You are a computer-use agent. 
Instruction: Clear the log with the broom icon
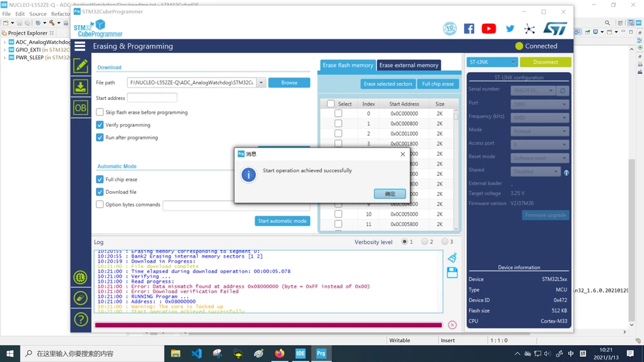tap(452, 258)
